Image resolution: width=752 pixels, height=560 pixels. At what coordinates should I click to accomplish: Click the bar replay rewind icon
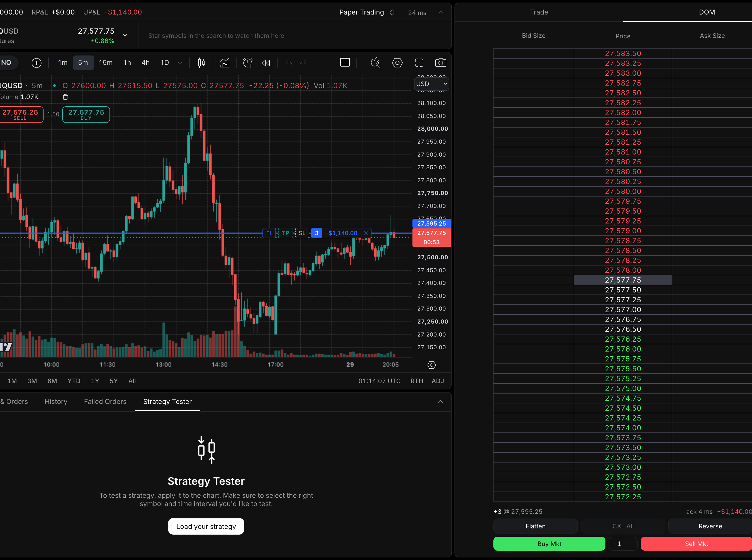click(x=266, y=63)
